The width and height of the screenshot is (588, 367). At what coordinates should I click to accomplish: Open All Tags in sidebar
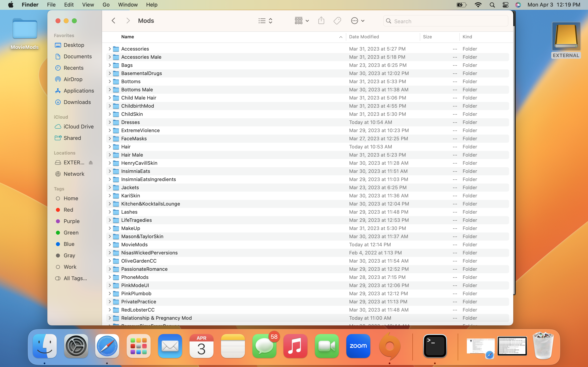(75, 278)
